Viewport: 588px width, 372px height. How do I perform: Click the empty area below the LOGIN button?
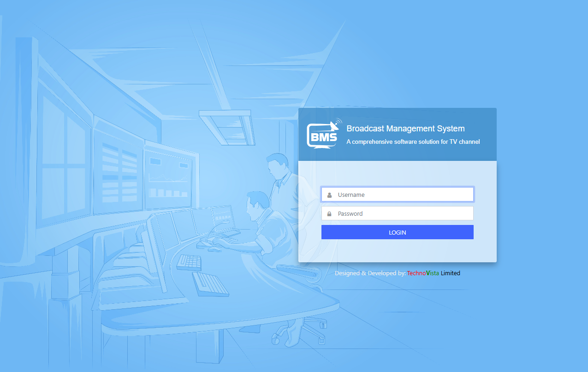397,250
